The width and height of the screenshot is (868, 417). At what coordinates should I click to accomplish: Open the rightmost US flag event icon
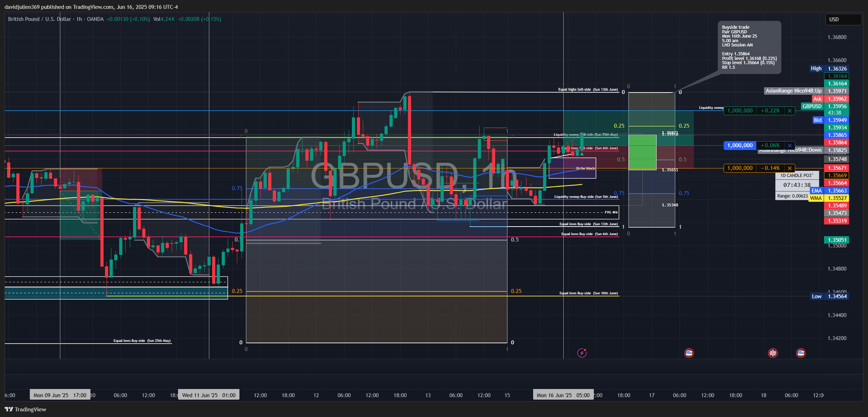coord(801,353)
